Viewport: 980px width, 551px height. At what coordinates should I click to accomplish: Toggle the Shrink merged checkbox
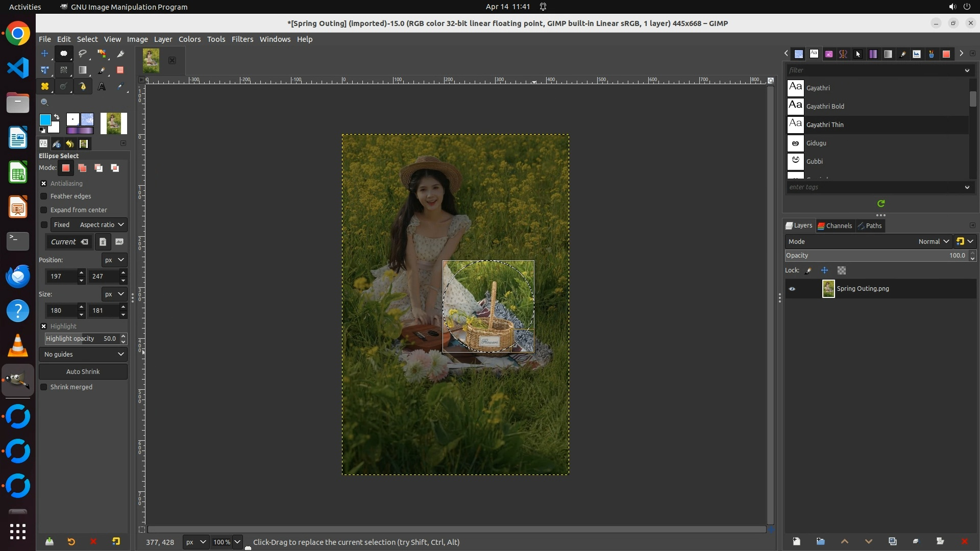click(x=44, y=387)
